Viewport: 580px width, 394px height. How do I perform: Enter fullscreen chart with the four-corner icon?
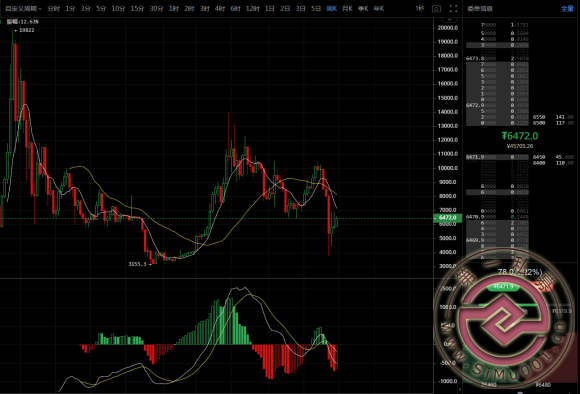[453, 9]
